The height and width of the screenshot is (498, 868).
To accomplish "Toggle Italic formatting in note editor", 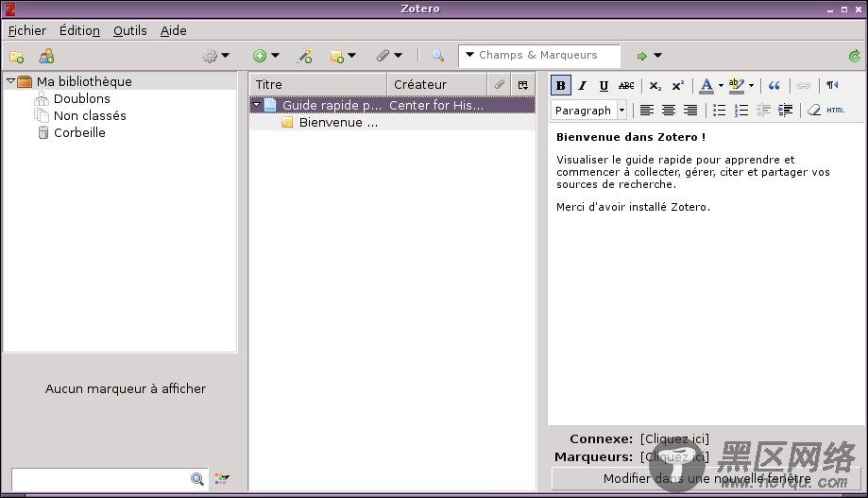I will click(582, 85).
